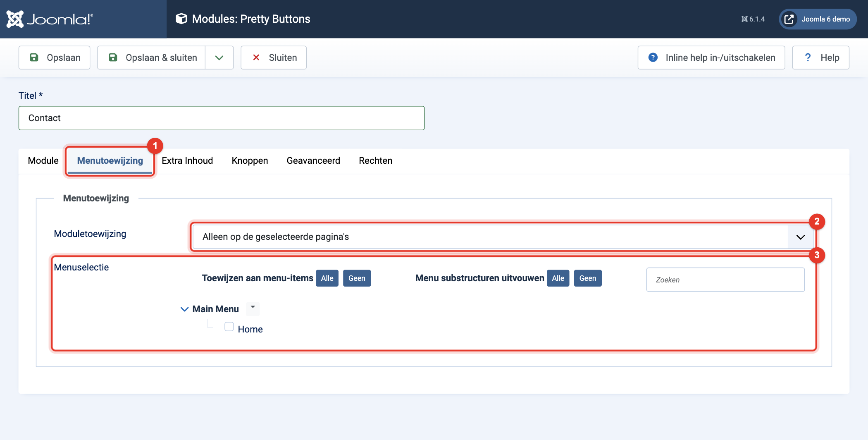Open the Help button

821,57
